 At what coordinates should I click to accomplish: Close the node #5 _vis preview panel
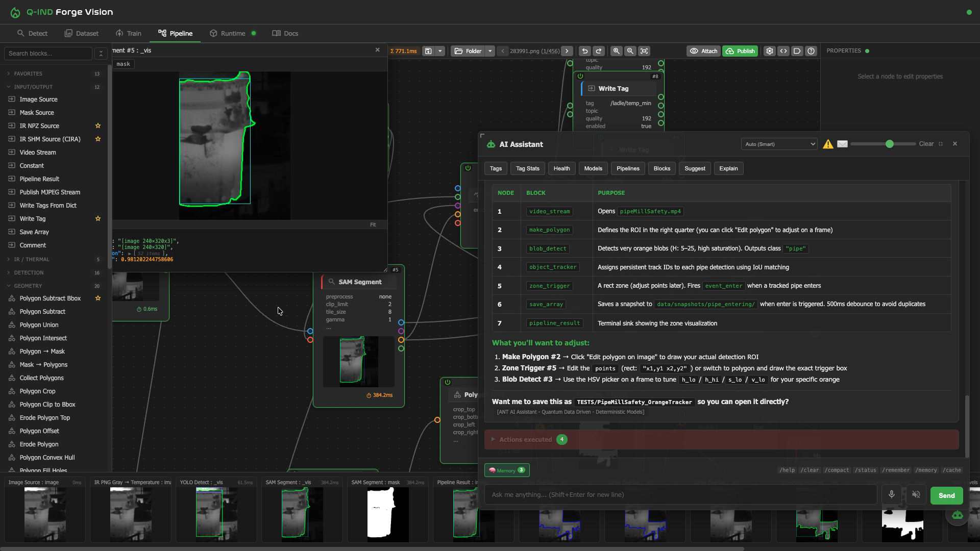[x=378, y=50]
